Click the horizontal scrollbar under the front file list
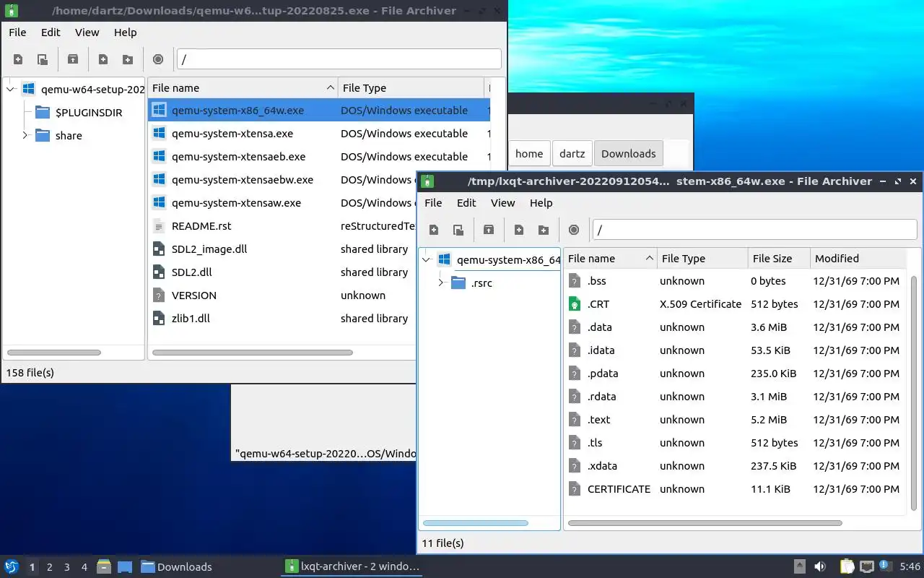The width and height of the screenshot is (924, 578). [x=705, y=523]
